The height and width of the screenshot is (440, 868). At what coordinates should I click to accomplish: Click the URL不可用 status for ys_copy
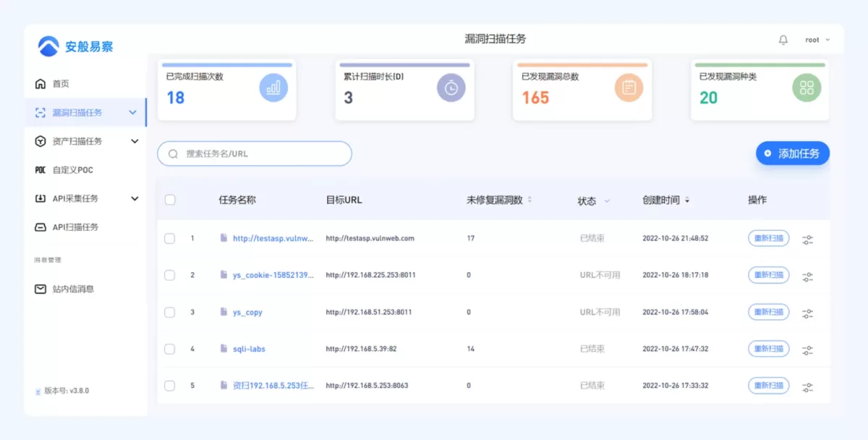click(x=600, y=312)
